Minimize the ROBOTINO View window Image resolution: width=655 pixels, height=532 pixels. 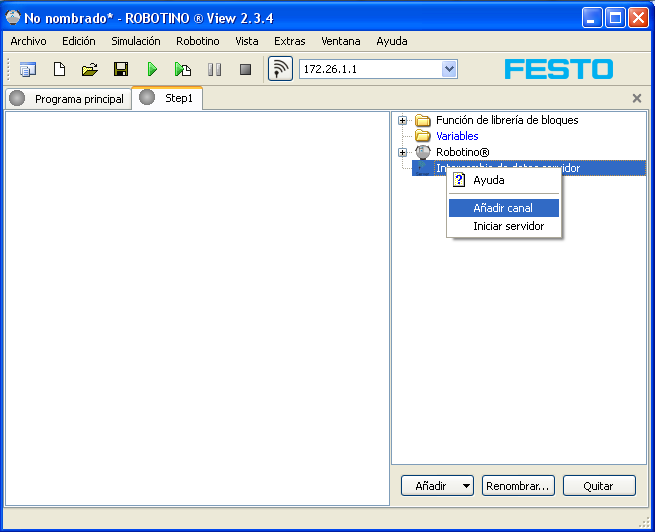tap(592, 18)
